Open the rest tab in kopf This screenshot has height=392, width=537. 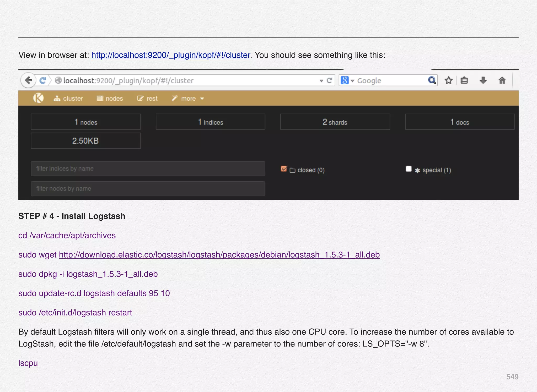(x=147, y=99)
